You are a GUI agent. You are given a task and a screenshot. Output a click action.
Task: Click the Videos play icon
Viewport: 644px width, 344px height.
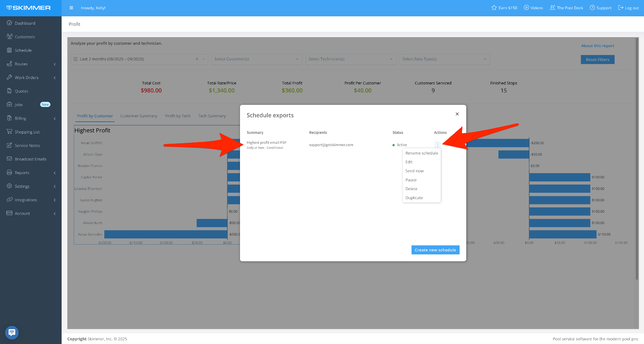[526, 8]
